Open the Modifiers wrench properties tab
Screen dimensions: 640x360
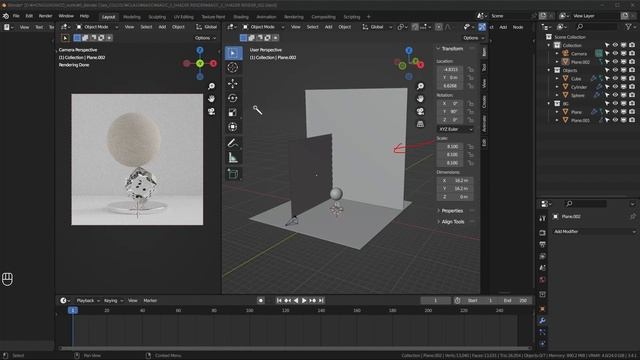click(x=542, y=320)
